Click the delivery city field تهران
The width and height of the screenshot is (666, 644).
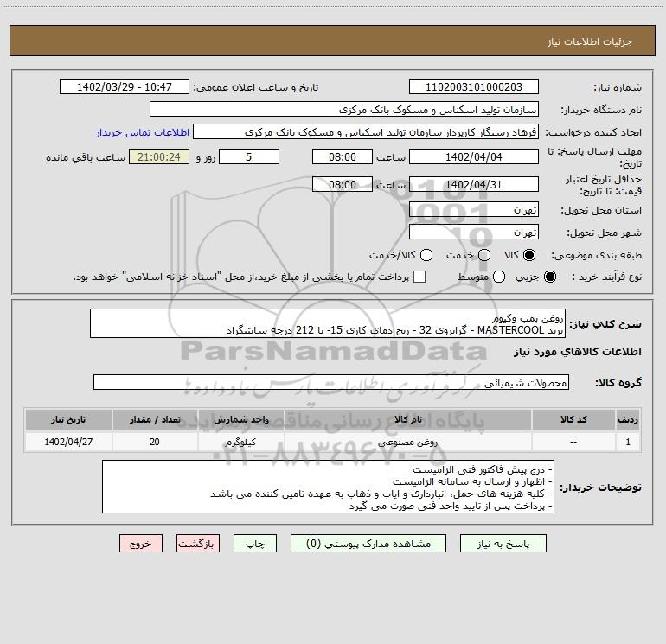pos(474,232)
